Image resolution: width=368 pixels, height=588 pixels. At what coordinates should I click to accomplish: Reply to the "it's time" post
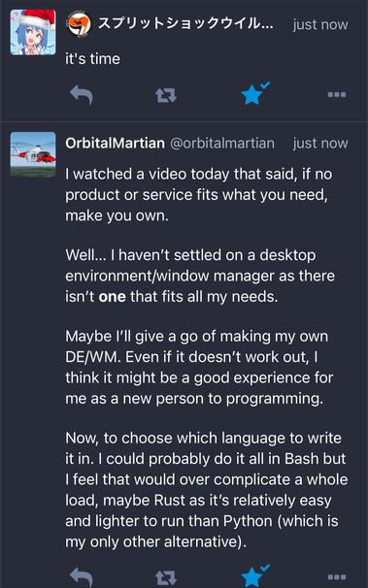pyautogui.click(x=82, y=95)
